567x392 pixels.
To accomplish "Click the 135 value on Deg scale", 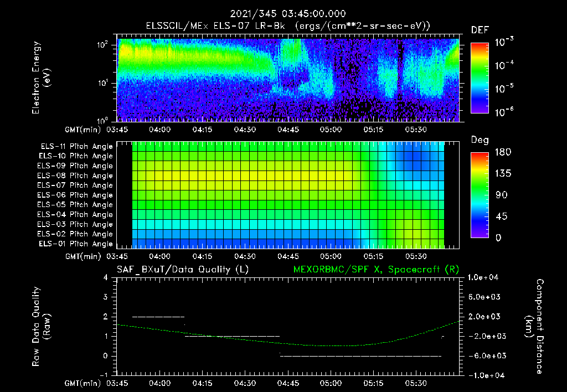I will tap(503, 174).
